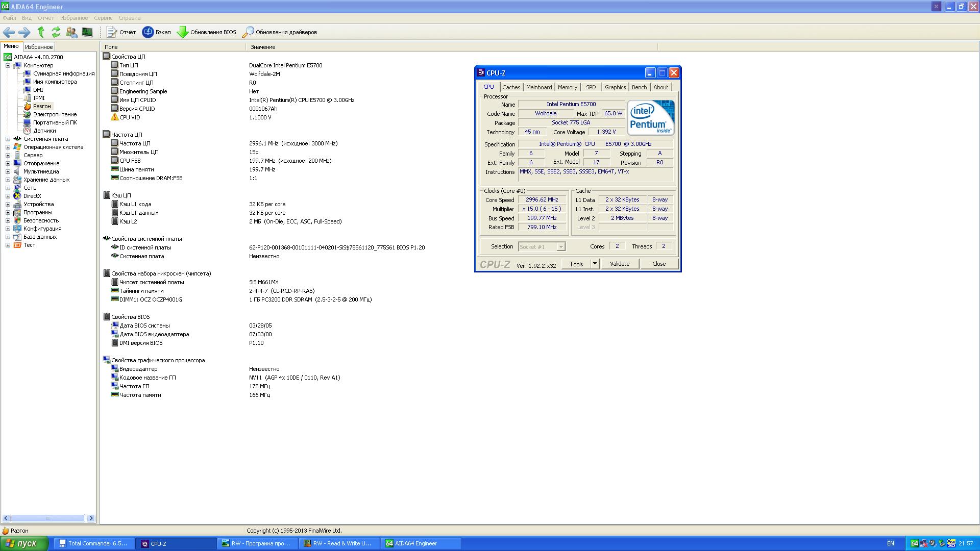Viewport: 980px width, 551px height.
Task: Click the green refresh arrows icon
Action: click(56, 32)
